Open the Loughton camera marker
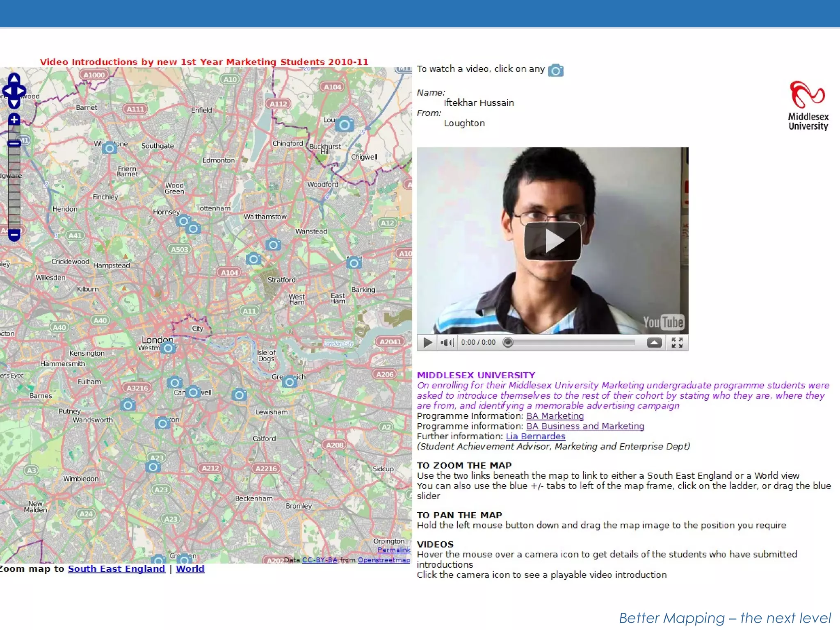 coord(345,124)
